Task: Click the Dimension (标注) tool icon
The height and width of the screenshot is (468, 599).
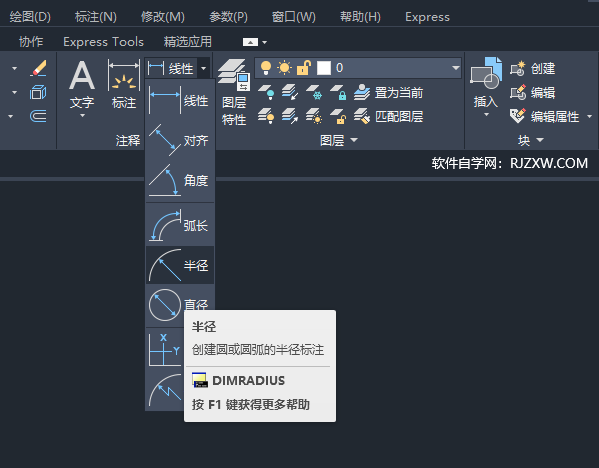Action: [x=124, y=85]
